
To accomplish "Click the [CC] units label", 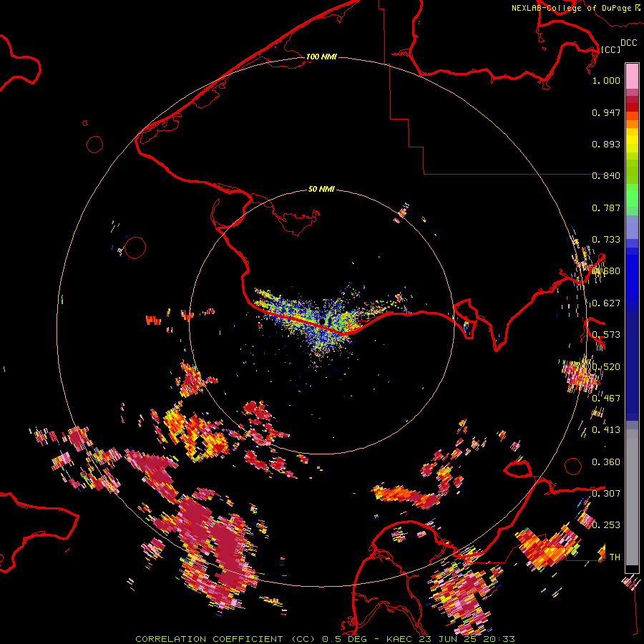I will 610,49.
